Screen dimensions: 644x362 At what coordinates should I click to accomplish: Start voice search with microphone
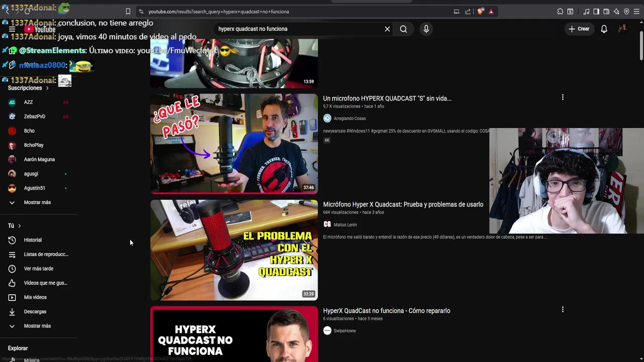tap(426, 29)
